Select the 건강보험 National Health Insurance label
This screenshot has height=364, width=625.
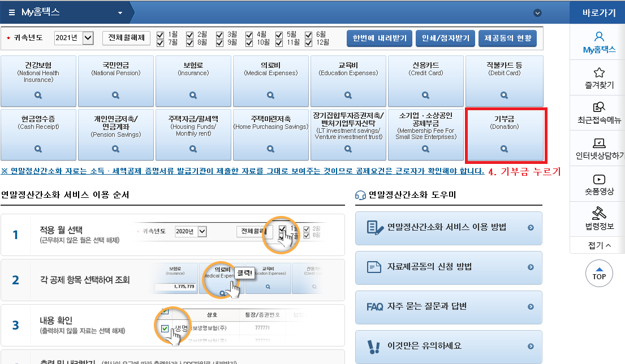[x=38, y=72]
